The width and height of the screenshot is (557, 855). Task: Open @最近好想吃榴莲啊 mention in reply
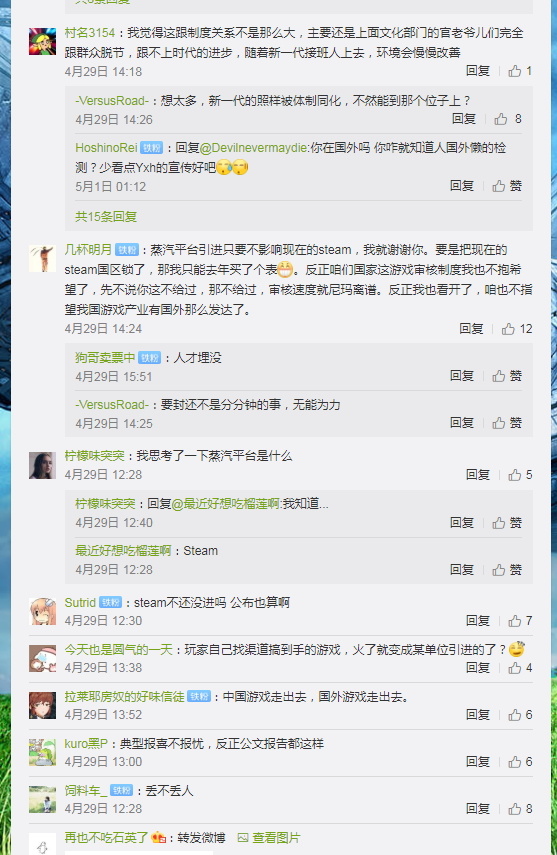(x=225, y=504)
